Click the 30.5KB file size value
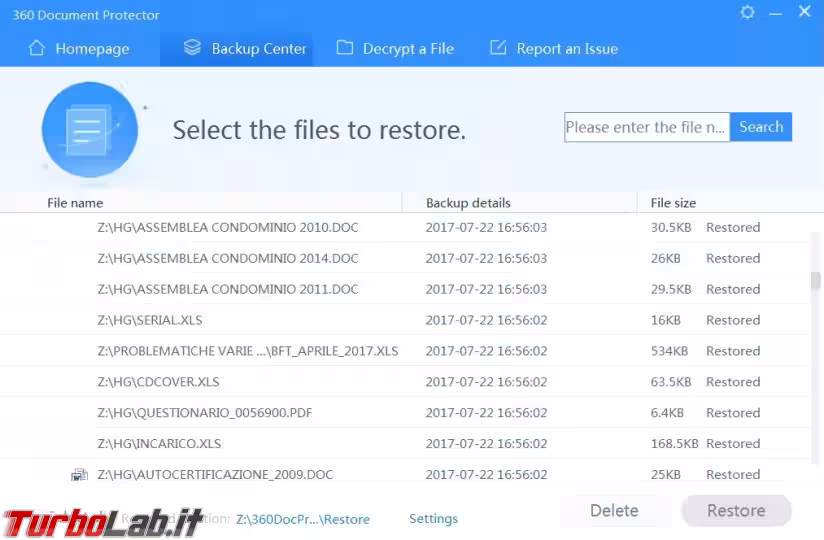 [671, 227]
